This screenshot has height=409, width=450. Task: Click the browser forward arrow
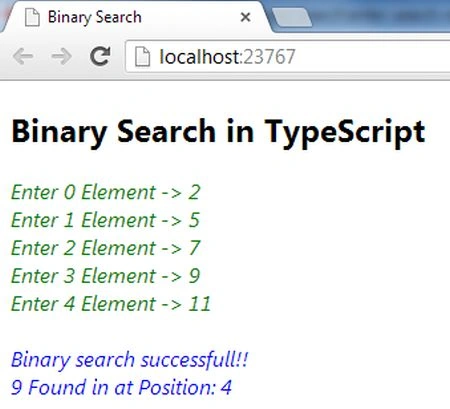point(62,57)
